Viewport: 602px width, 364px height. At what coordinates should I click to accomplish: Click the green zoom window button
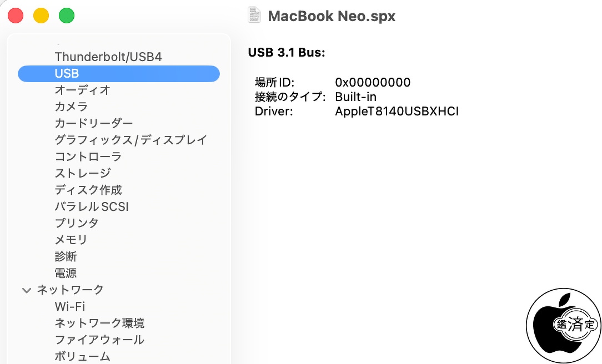click(67, 16)
